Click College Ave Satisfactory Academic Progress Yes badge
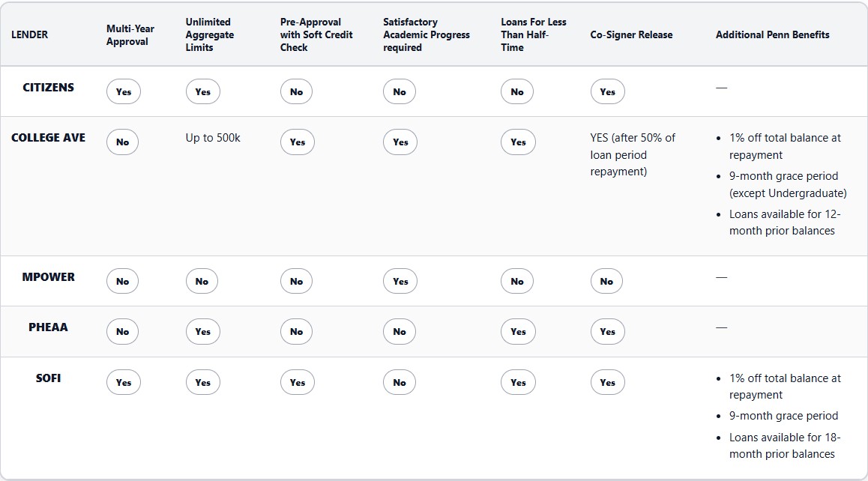 click(x=400, y=142)
